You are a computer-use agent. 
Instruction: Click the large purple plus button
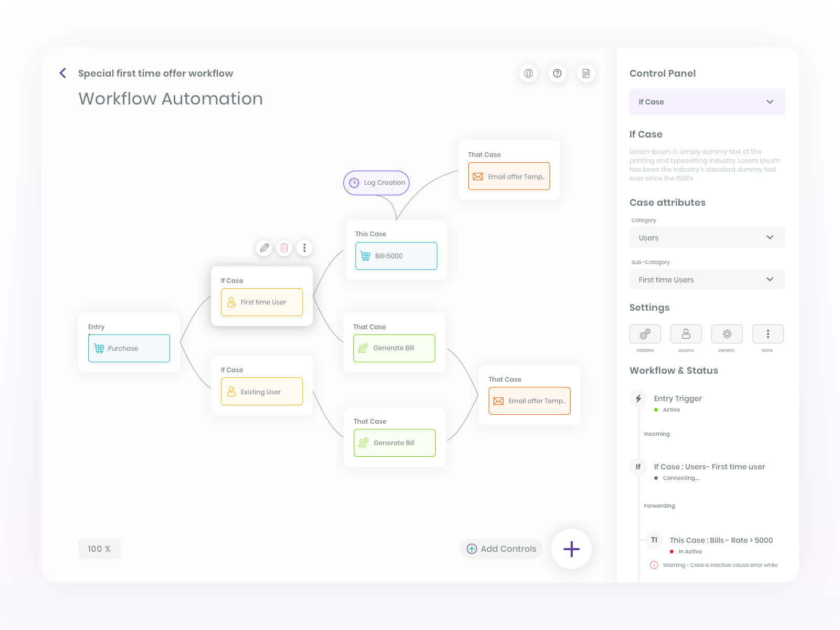click(x=571, y=549)
